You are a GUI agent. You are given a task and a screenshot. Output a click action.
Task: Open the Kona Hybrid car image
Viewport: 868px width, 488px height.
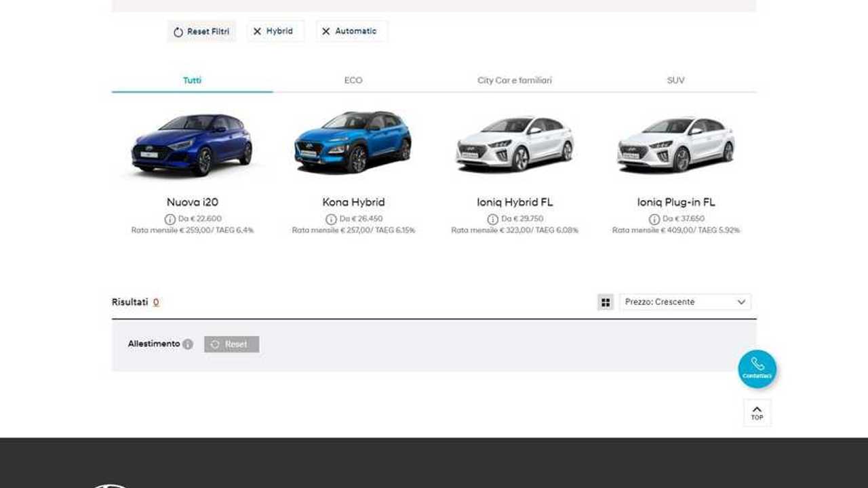click(353, 142)
